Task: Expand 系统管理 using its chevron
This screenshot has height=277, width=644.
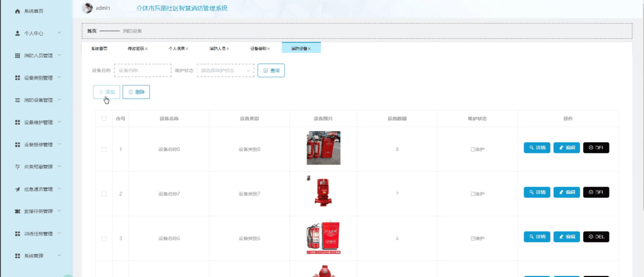Action: click(59, 255)
